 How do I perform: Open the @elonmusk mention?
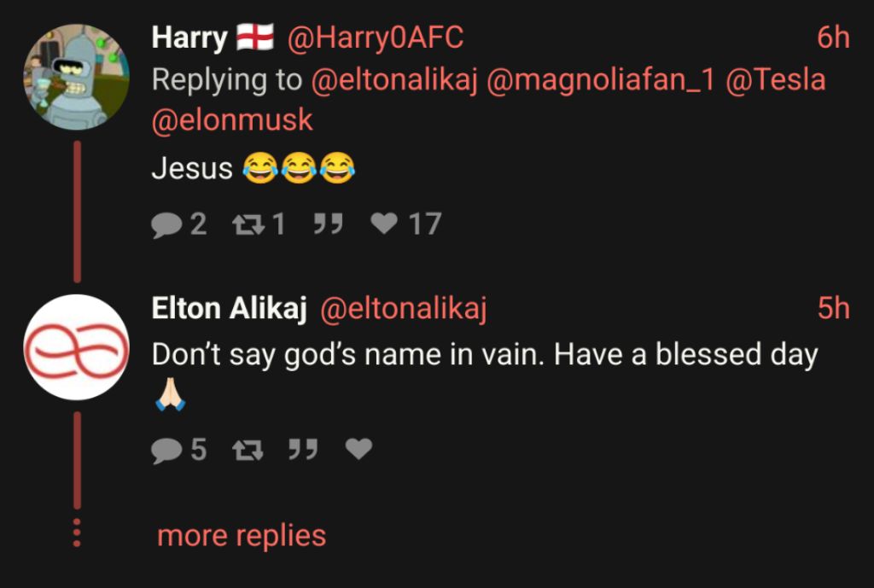point(232,120)
